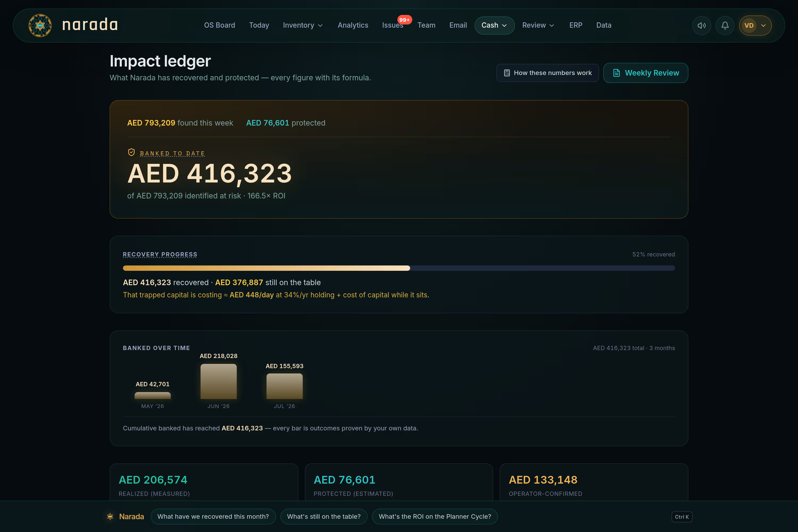Image resolution: width=798 pixels, height=532 pixels.
Task: Click AED 793,209 found this week
Action: [x=180, y=123]
